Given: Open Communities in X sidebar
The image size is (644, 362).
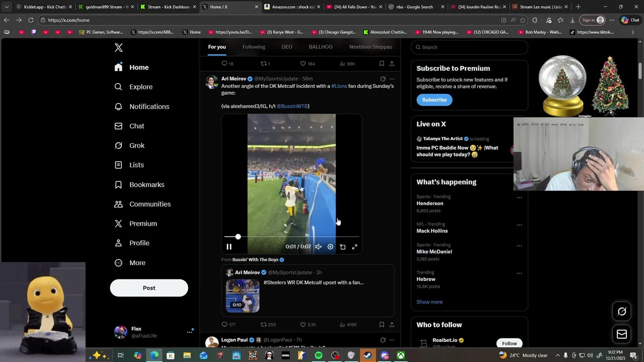Looking at the screenshot, I should [x=143, y=204].
